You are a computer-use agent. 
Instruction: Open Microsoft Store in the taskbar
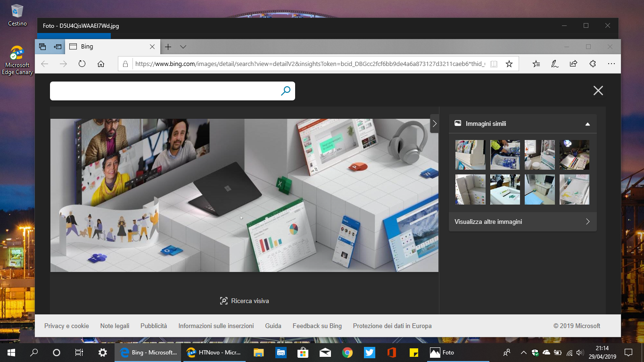coord(303,352)
